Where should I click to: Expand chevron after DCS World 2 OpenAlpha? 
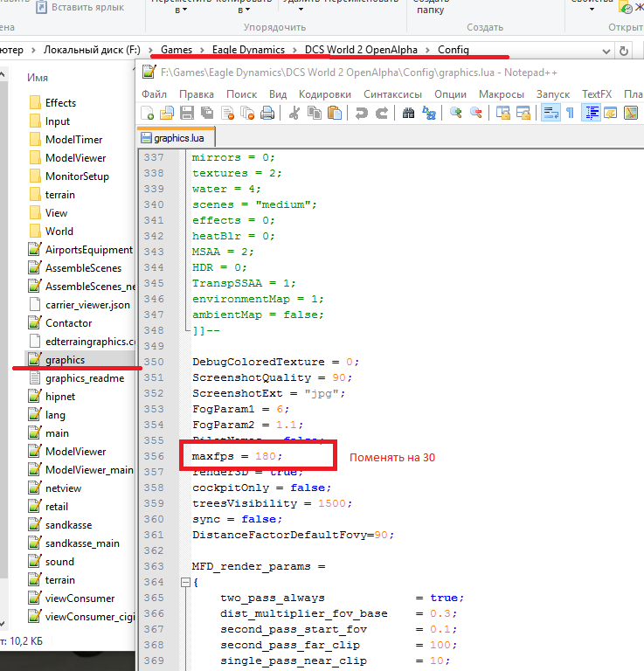[427, 50]
